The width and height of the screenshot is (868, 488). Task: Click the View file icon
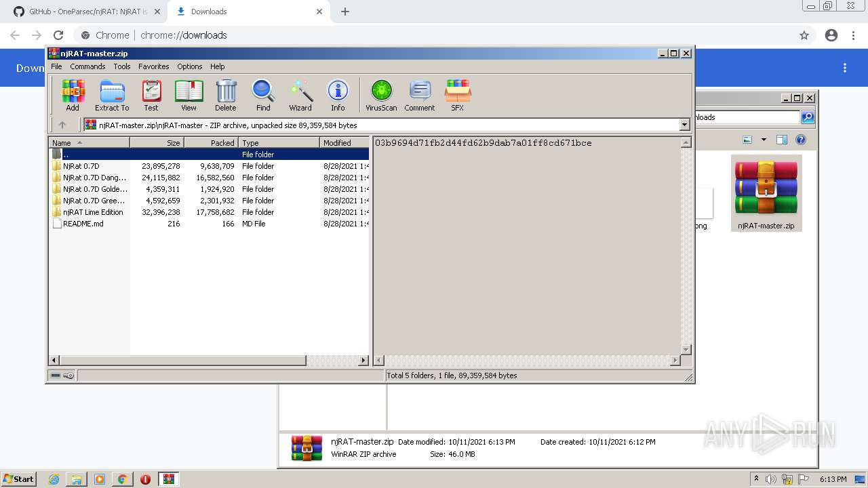pyautogui.click(x=189, y=95)
